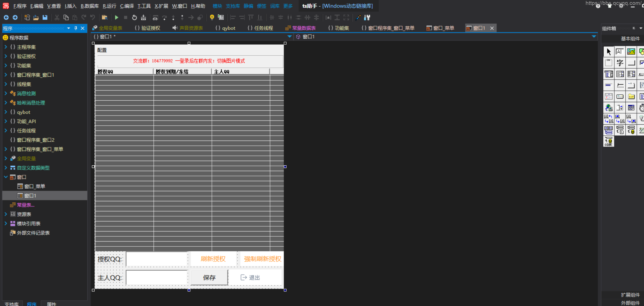
Task: Select the progress bar component icon
Action: click(x=609, y=85)
